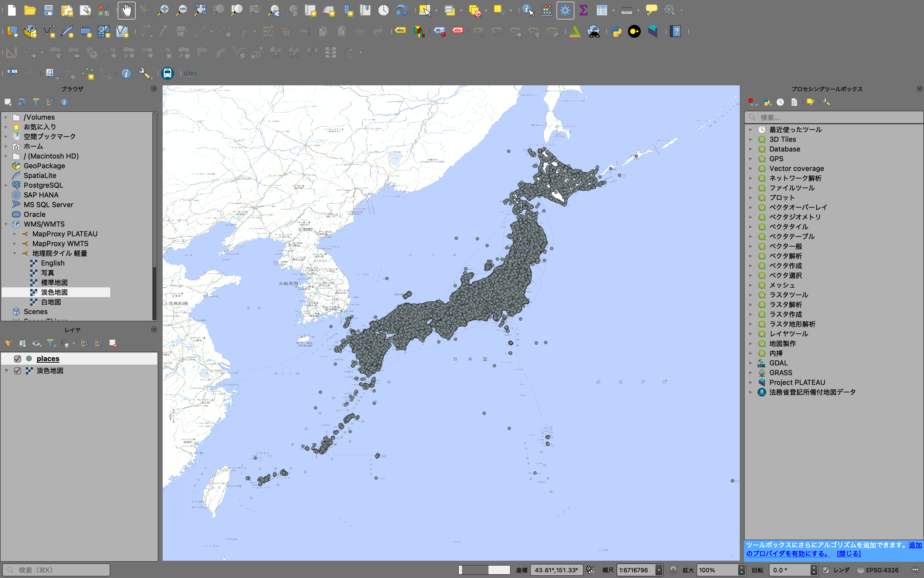Expand the PostgreSQL browser node
Image resolution: width=924 pixels, height=578 pixels.
6,185
